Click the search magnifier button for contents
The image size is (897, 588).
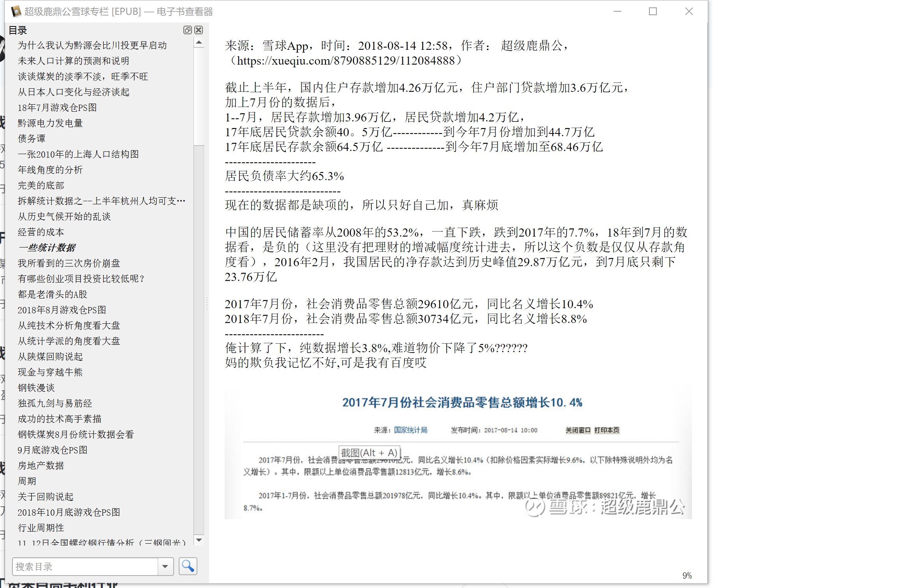coord(188,566)
